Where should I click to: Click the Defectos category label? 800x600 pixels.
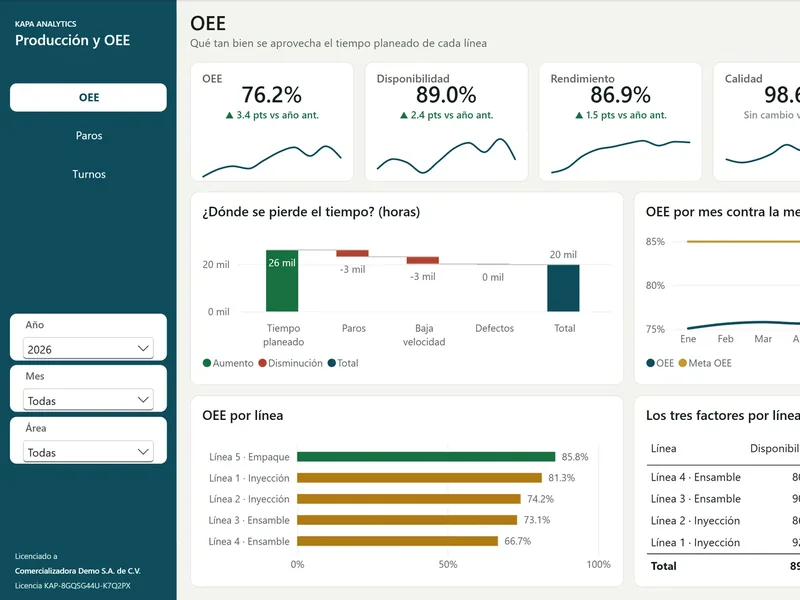click(x=494, y=328)
